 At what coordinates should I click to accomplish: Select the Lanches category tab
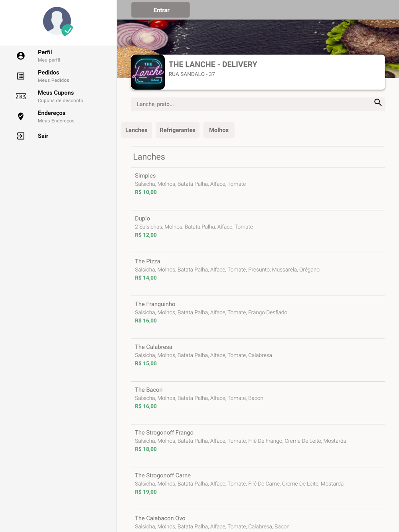coord(136,130)
